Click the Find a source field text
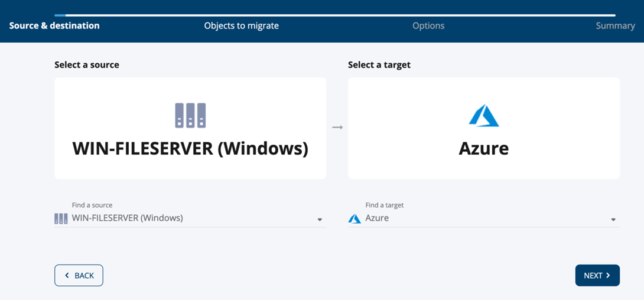Image resolution: width=644 pixels, height=300 pixels. point(127,219)
